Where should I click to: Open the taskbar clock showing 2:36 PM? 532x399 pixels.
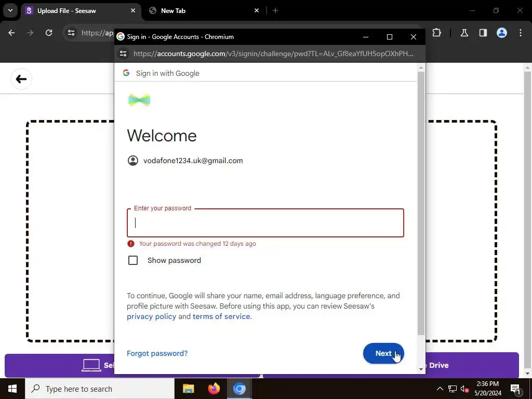487,389
